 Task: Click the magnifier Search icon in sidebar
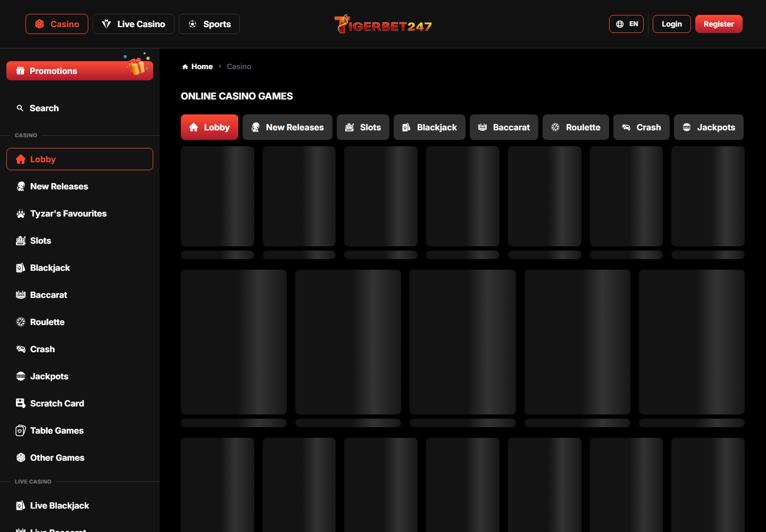coord(20,108)
